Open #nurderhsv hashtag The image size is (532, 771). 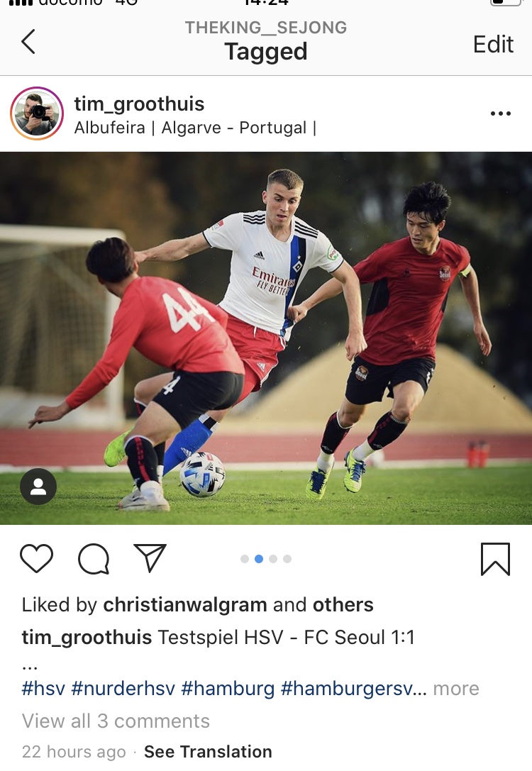click(123, 689)
